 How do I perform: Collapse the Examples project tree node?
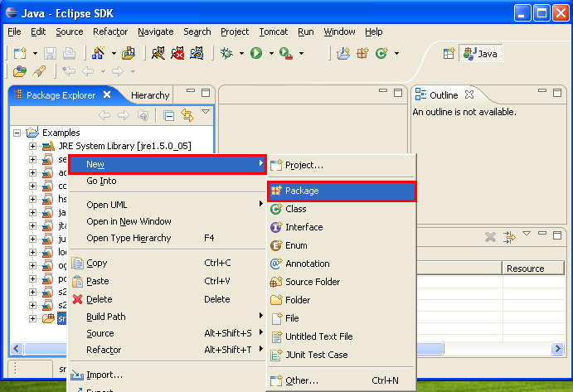click(x=17, y=133)
